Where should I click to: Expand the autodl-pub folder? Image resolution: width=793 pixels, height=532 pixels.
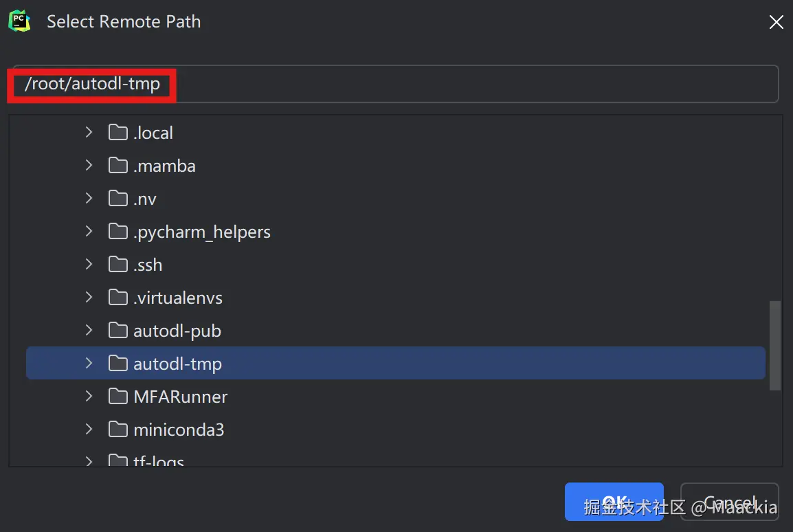pos(89,331)
